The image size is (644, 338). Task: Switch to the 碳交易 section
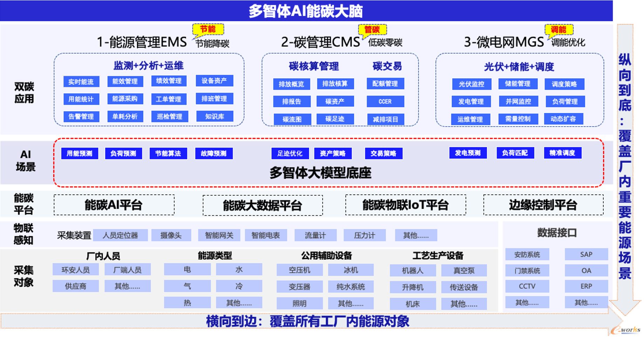(x=387, y=66)
